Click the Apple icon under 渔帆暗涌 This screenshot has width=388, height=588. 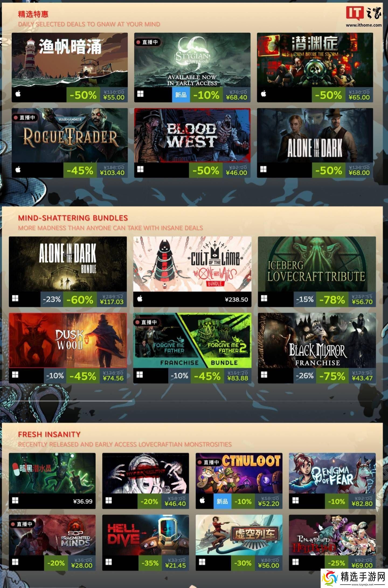pyautogui.click(x=18, y=94)
